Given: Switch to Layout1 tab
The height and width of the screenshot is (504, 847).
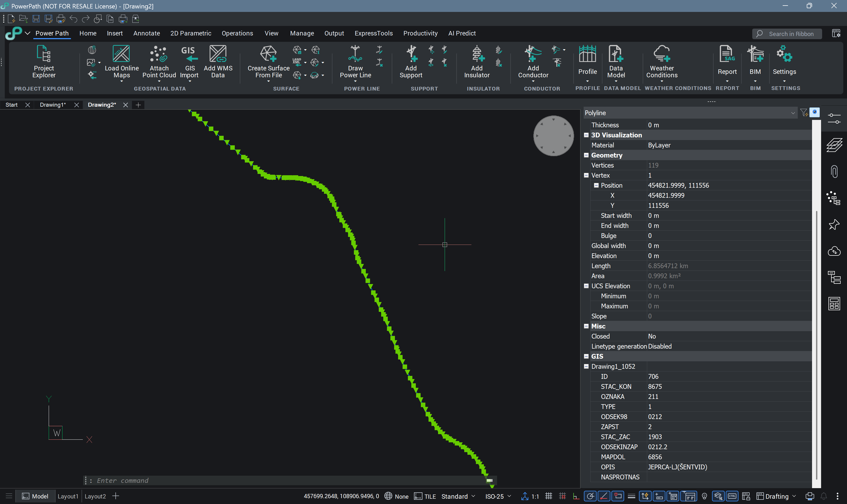Looking at the screenshot, I should 67,496.
